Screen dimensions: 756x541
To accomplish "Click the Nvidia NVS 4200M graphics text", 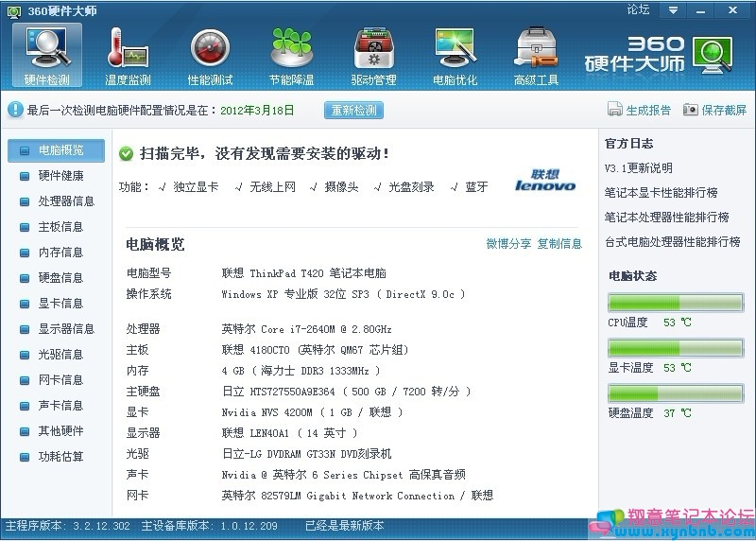I will (x=312, y=412).
